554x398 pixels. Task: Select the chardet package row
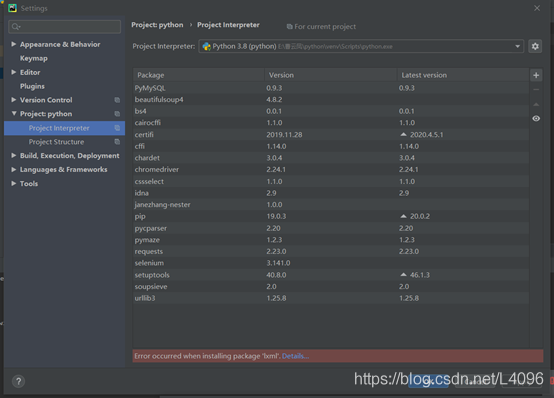tap(331, 158)
